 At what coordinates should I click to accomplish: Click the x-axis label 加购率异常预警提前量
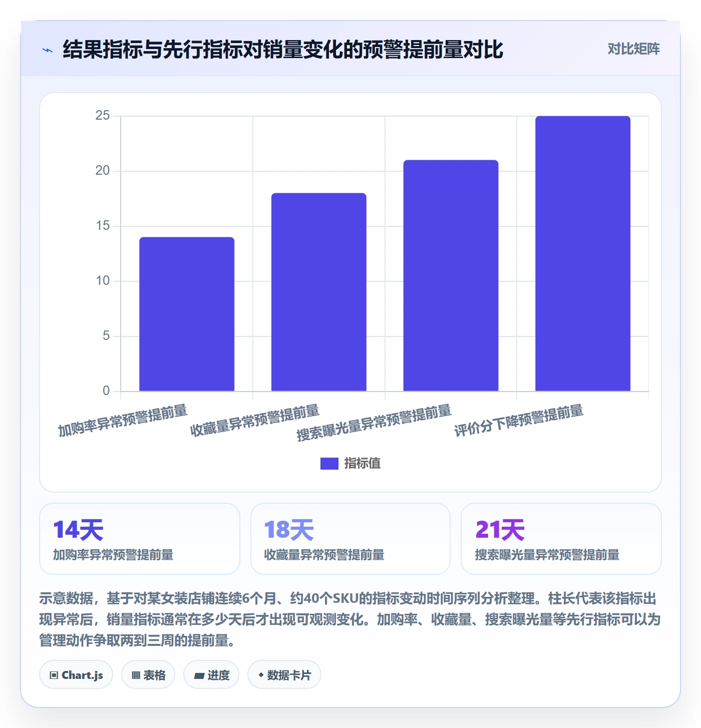[x=123, y=421]
